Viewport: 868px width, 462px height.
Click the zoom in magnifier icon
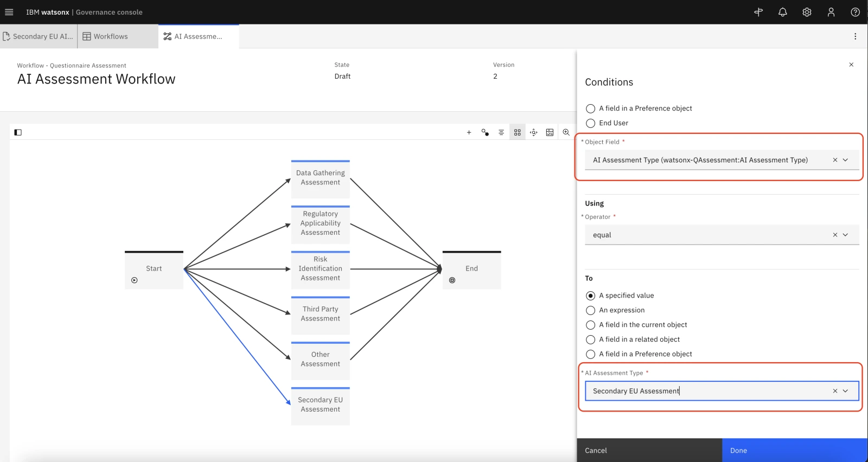pos(566,132)
